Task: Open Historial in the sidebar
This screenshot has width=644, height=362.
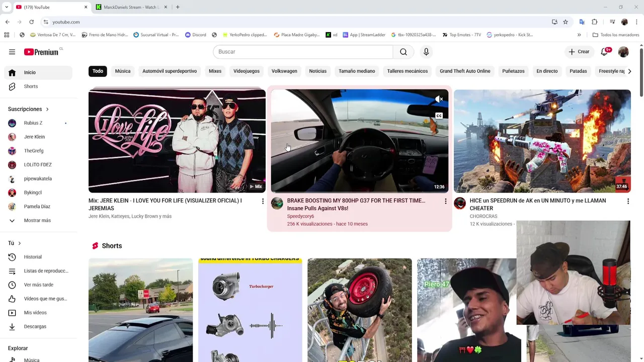Action: point(38,257)
